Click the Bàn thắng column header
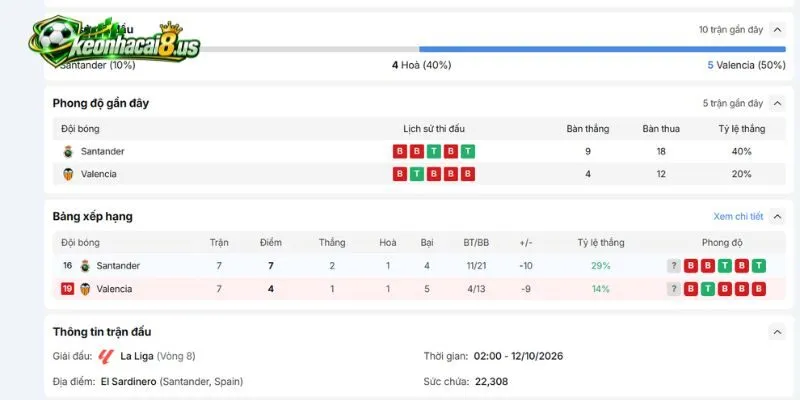 [x=588, y=129]
